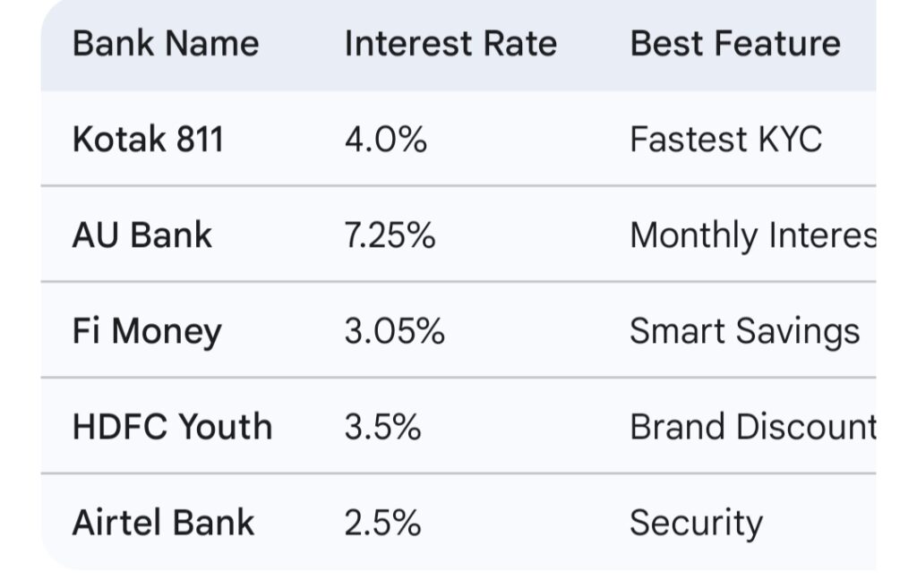The height and width of the screenshot is (588, 917).
Task: Click the Smart Savings feature cell
Action: click(744, 331)
